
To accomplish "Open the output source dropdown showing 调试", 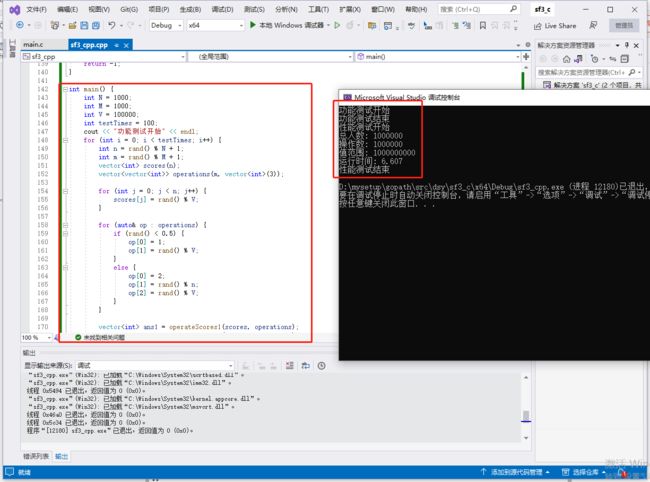I will click(155, 366).
